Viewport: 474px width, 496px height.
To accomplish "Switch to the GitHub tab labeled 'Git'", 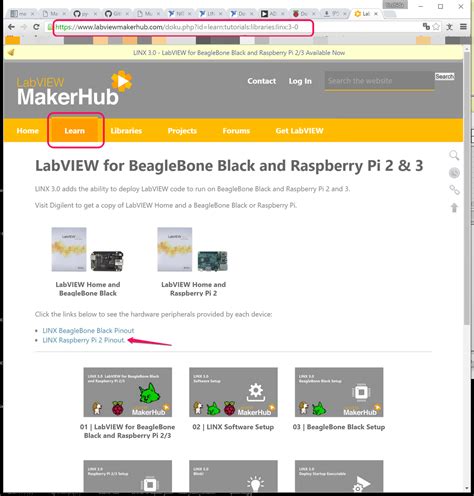I will tap(116, 14).
